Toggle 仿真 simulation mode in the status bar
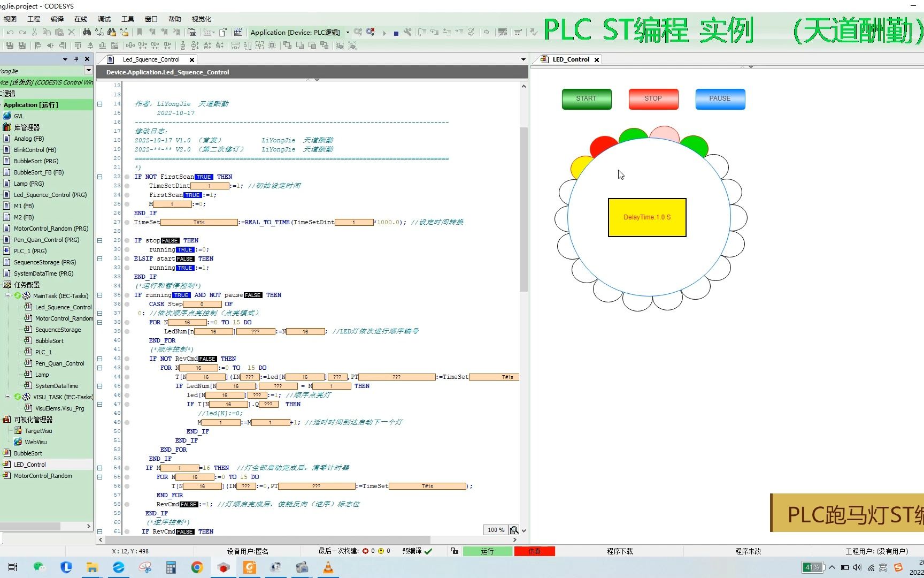 535,551
